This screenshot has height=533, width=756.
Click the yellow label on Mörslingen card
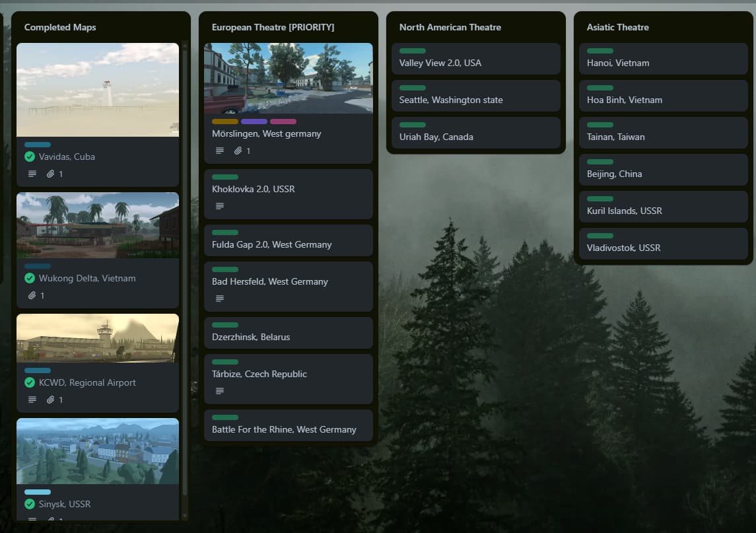[225, 122]
